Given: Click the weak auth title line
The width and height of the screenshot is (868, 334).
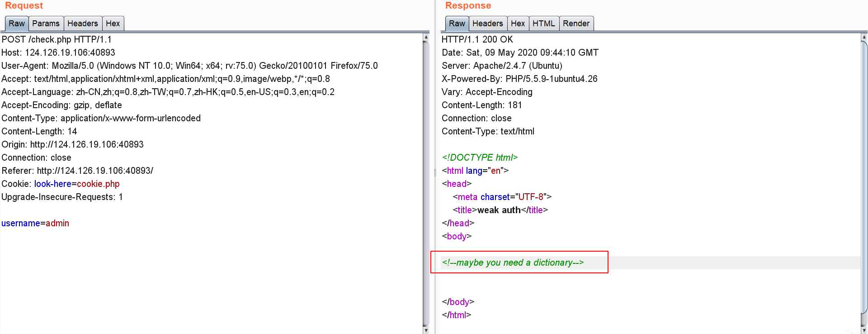Looking at the screenshot, I should [500, 210].
